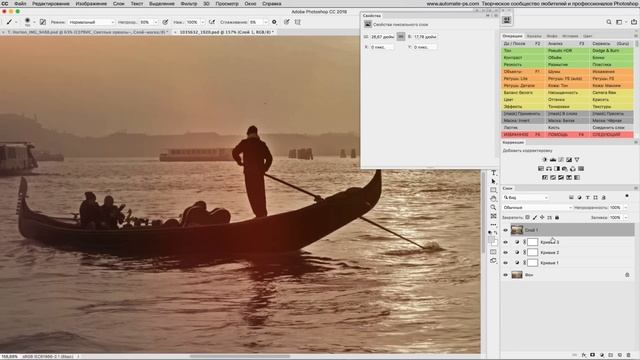Toggle link width and height in Properties
The width and height of the screenshot is (640, 360).
click(401, 37)
